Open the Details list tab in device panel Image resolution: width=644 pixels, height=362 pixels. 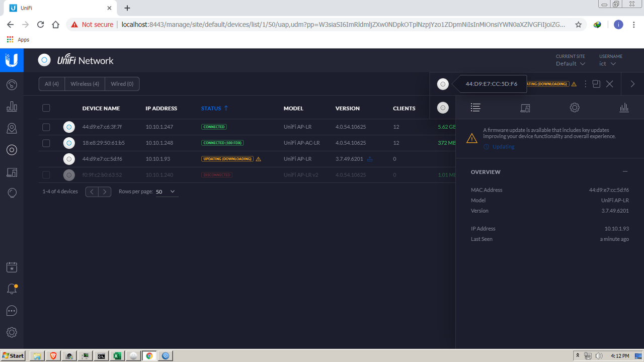(x=475, y=108)
